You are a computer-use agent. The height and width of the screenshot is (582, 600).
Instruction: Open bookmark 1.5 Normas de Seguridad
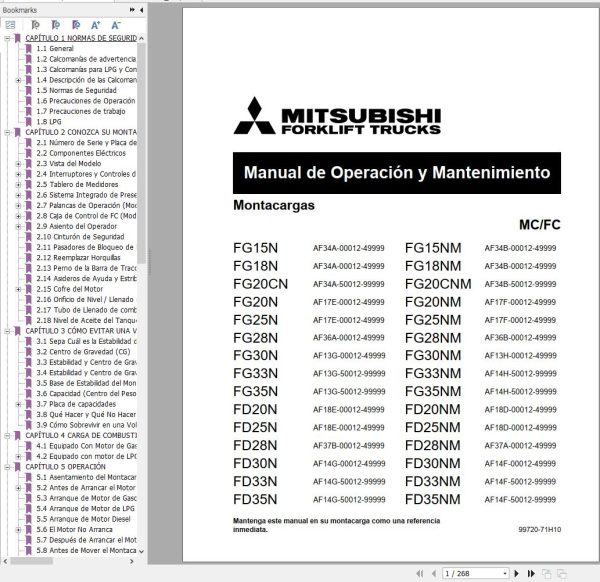77,90
